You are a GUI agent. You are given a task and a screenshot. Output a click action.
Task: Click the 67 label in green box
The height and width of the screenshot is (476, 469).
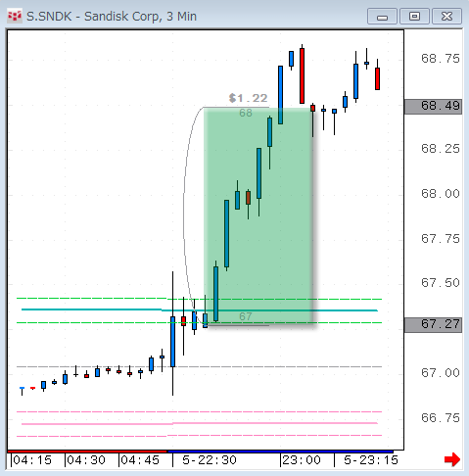point(246,316)
